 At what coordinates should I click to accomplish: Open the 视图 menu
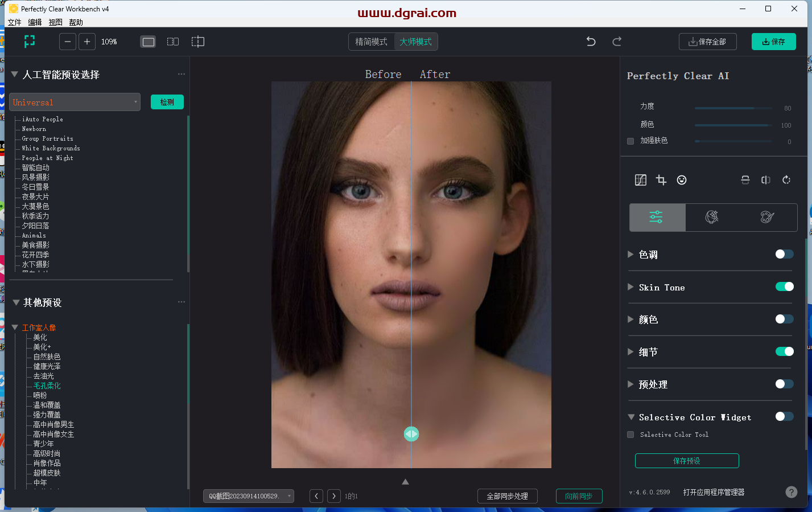click(x=56, y=22)
